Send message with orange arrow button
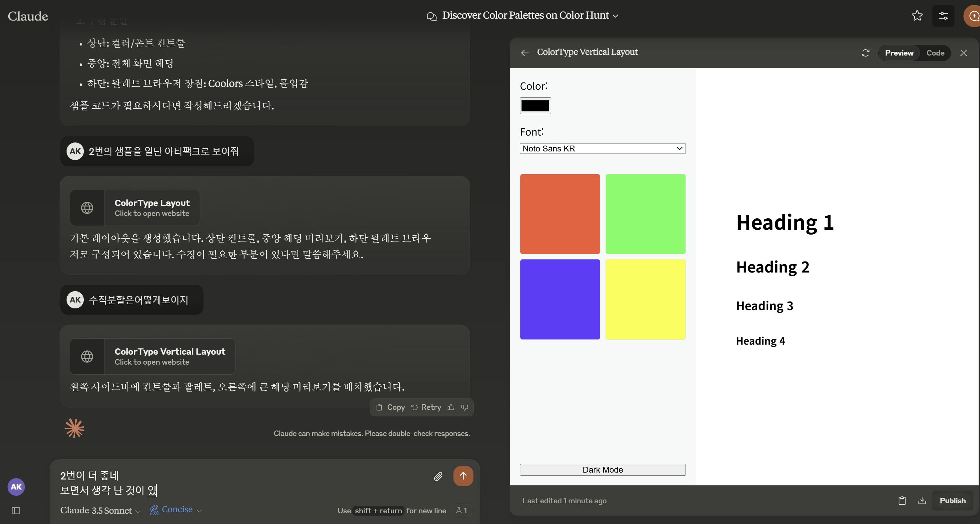Image resolution: width=980 pixels, height=524 pixels. (463, 476)
